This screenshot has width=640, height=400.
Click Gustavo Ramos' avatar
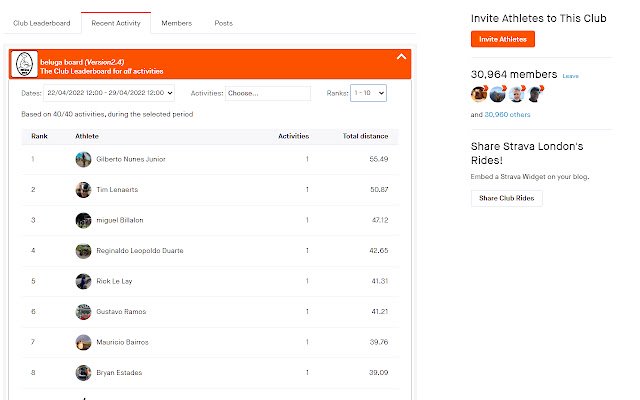83,312
